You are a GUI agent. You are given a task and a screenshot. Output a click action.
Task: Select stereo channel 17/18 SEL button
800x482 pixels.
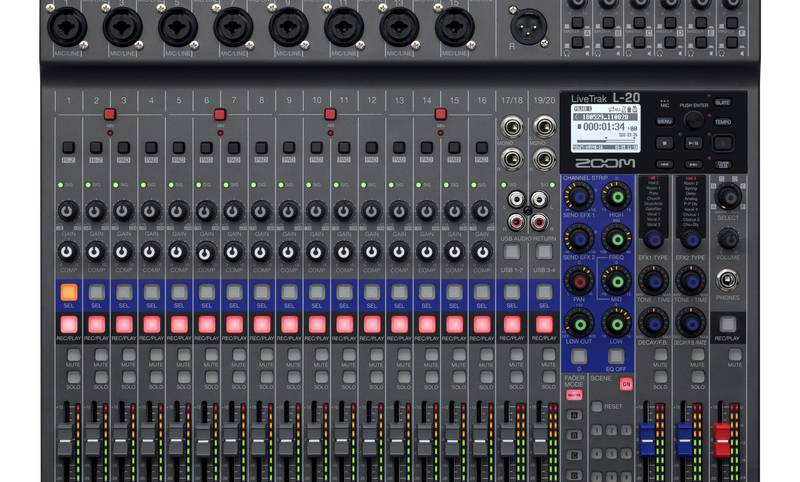click(x=512, y=292)
